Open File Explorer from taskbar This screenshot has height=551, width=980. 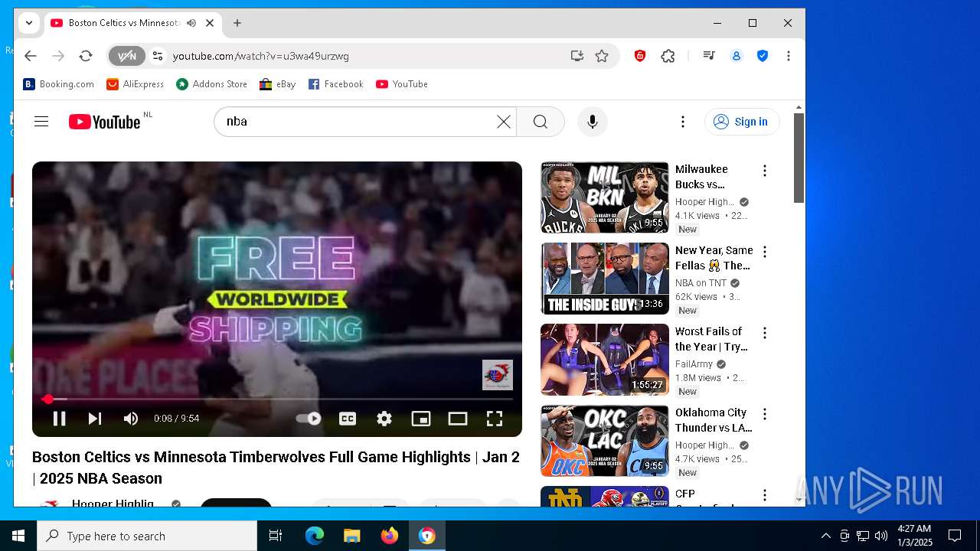[352, 536]
